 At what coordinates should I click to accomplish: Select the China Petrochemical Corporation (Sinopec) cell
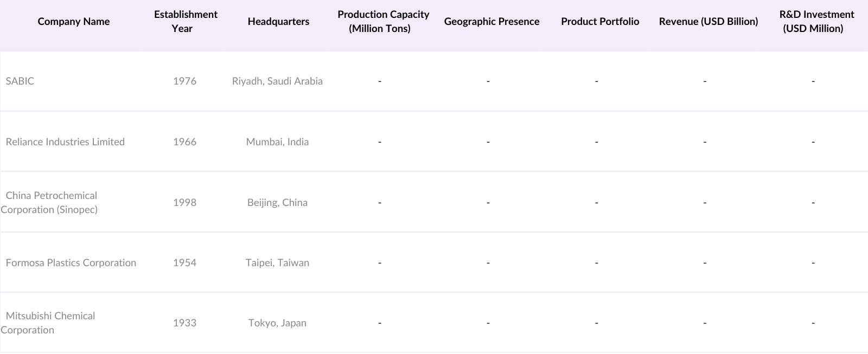50,202
